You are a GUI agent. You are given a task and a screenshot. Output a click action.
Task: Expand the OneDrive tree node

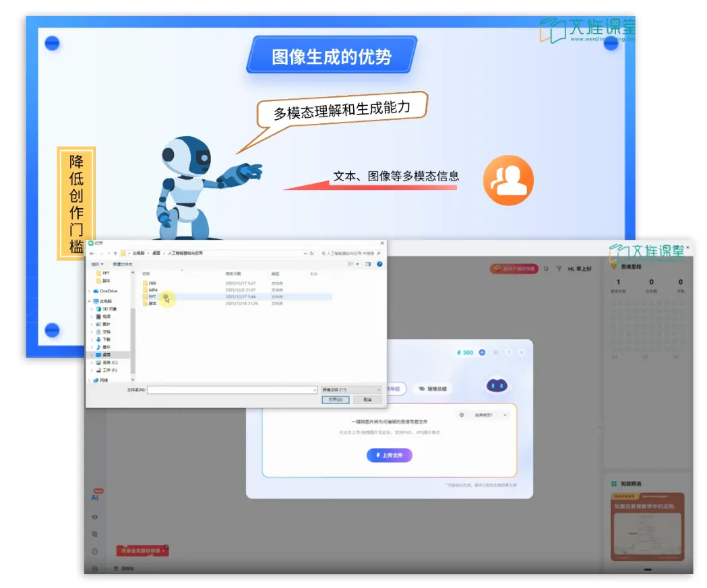[x=89, y=291]
